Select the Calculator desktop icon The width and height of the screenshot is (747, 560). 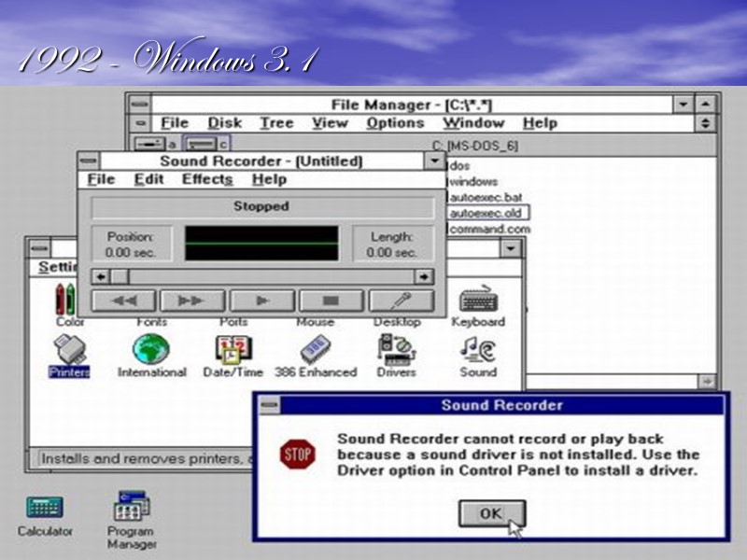click(x=45, y=515)
